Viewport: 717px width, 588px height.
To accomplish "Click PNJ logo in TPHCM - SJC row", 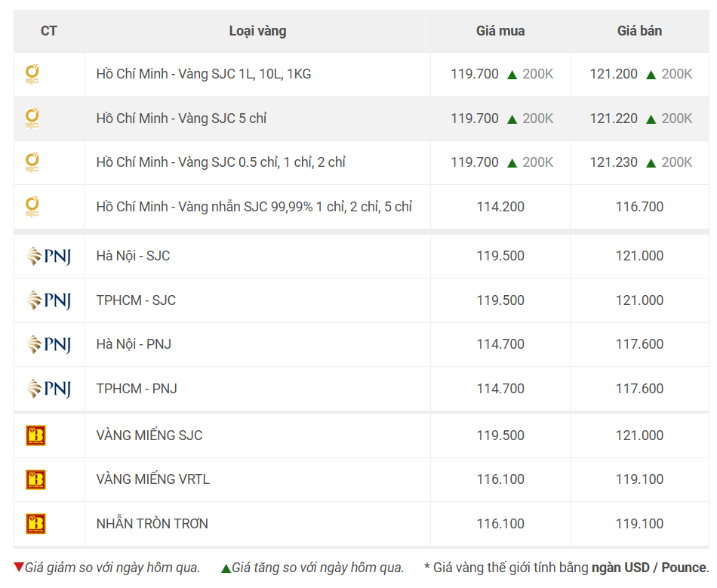I will point(49,300).
